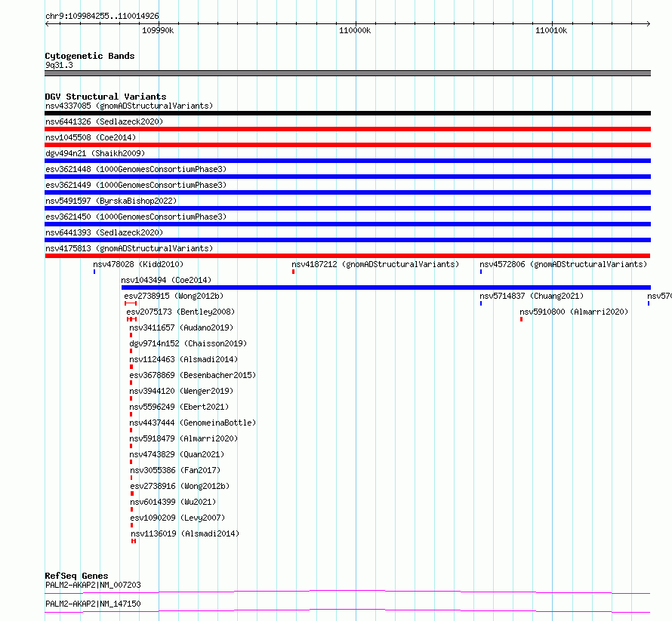
Task: Click the RefSeq Genes track title
Action: pyautogui.click(x=76, y=576)
